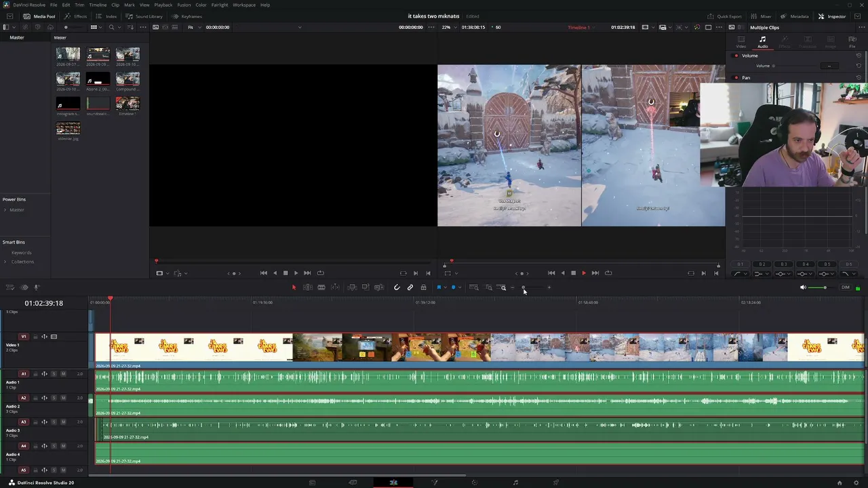The height and width of the screenshot is (488, 868).
Task: Expand the flag color dropdown arrow
Action: [445, 287]
